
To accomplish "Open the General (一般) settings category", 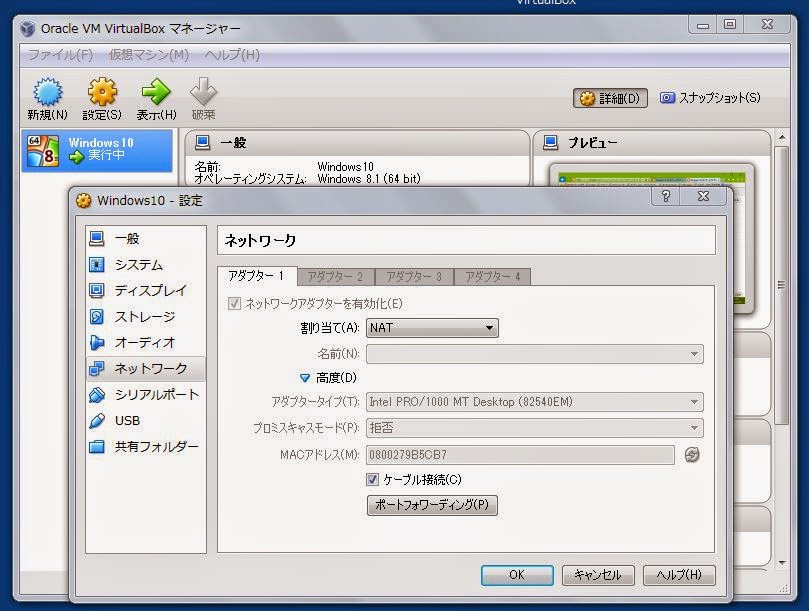I will [x=145, y=238].
